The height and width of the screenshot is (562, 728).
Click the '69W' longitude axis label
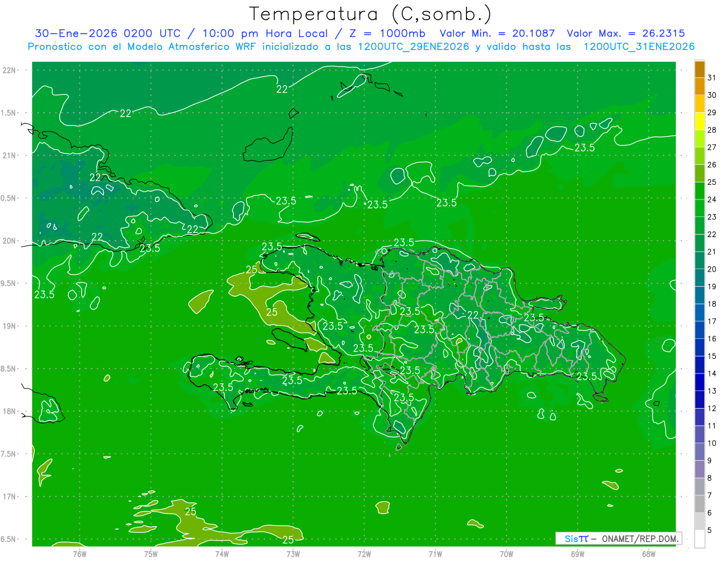[x=578, y=554]
